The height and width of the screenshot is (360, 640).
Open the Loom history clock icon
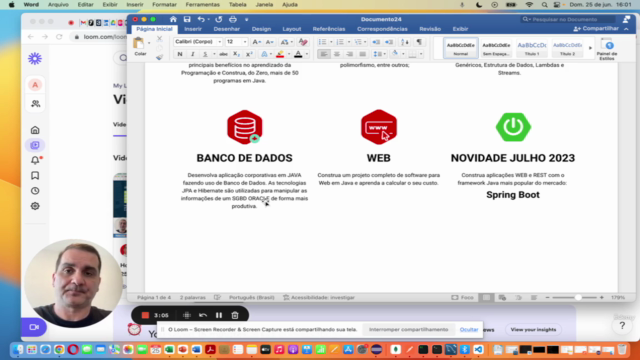(35, 191)
